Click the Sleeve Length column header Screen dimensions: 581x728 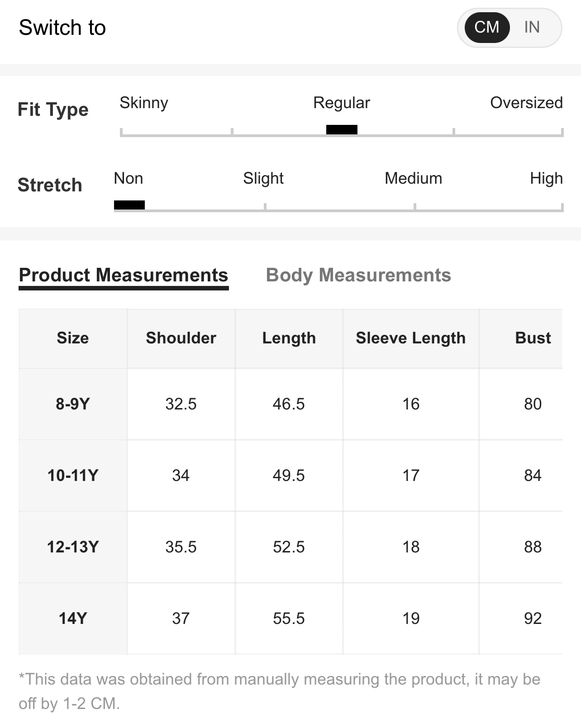[410, 338]
